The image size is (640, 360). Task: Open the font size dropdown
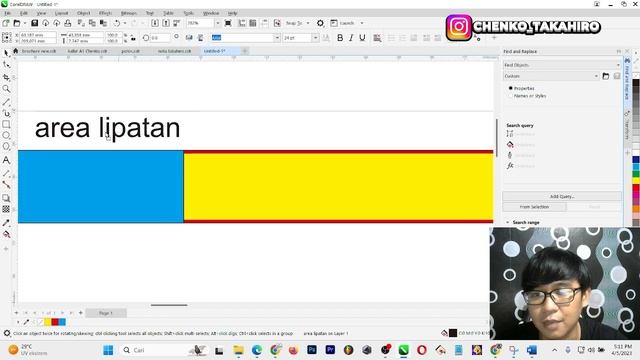[x=316, y=38]
